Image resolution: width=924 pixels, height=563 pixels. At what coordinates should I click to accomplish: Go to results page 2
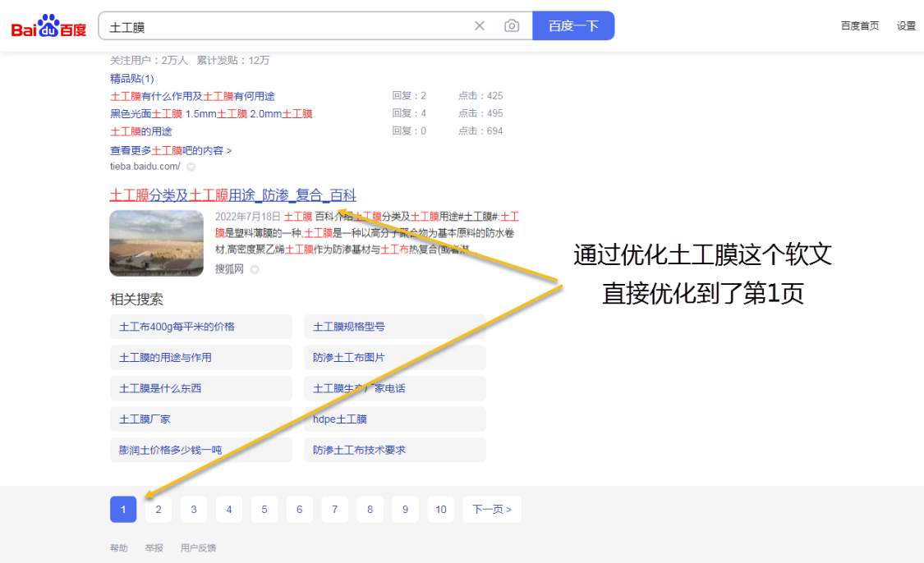tap(158, 509)
